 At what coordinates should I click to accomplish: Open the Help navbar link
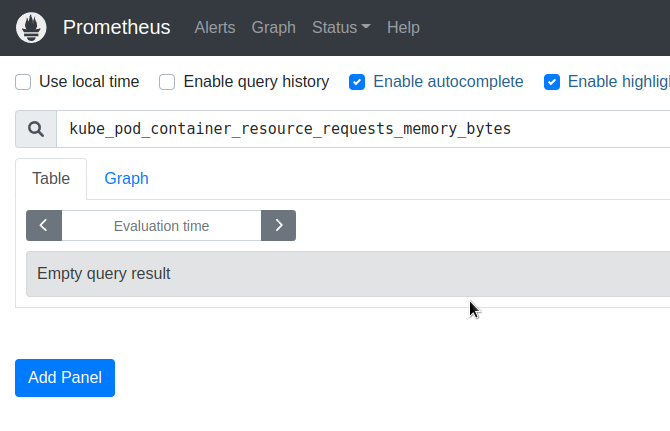[403, 28]
